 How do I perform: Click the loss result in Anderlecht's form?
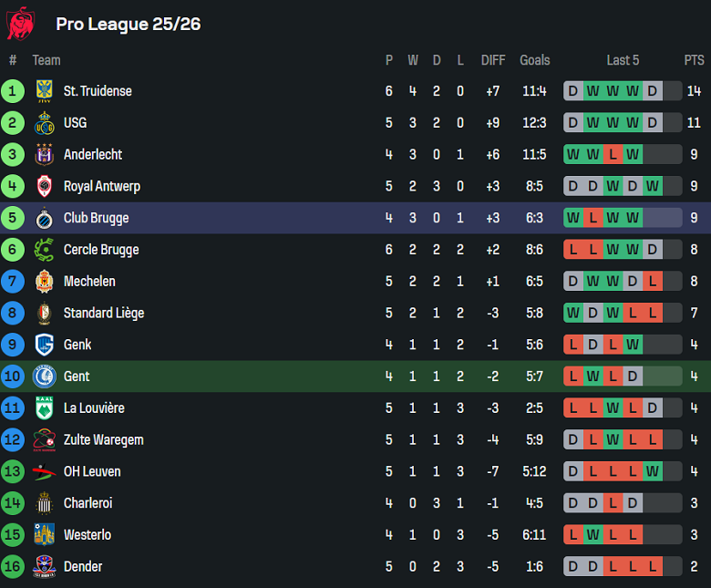point(613,155)
